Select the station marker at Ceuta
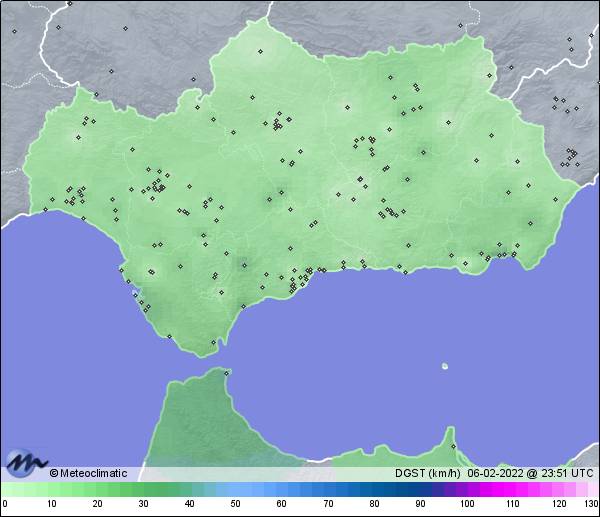This screenshot has height=517, width=600. point(227,374)
